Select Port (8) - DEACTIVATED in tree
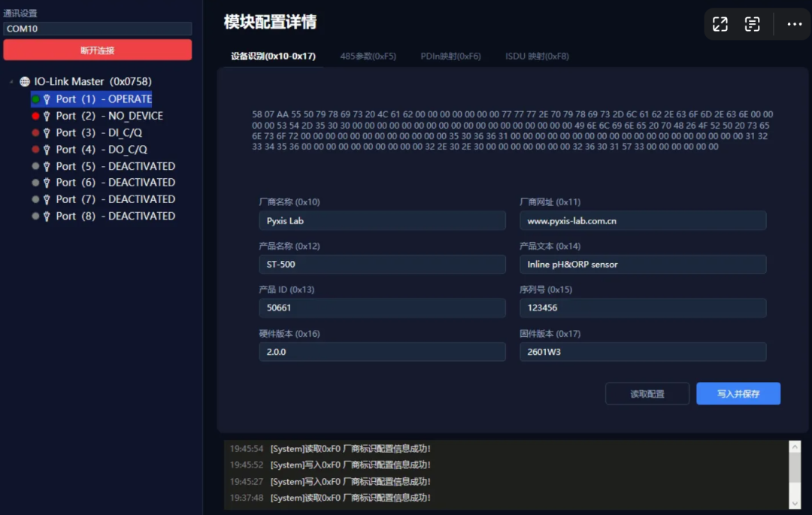Viewport: 812px width, 515px height. pyautogui.click(x=115, y=216)
